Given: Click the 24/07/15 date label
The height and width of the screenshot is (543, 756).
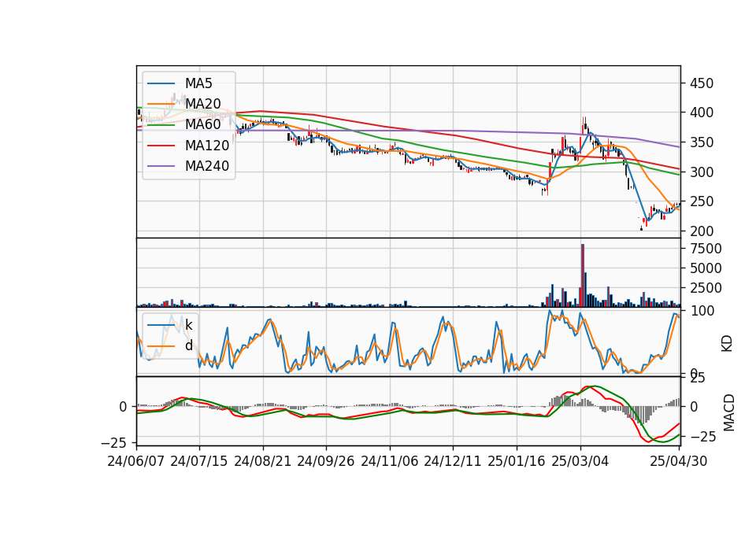Looking at the screenshot, I should 199,461.
